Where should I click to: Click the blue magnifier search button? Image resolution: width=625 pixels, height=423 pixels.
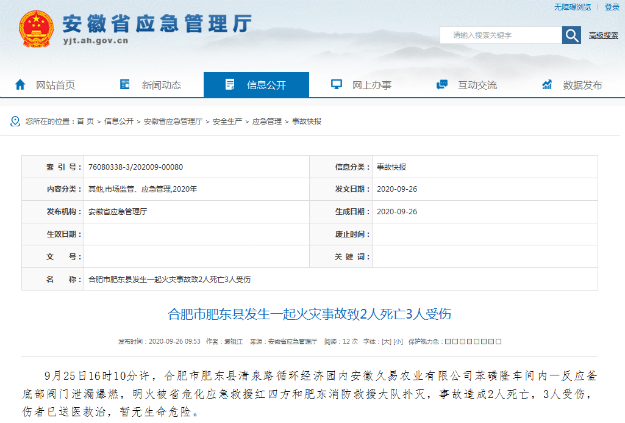pos(571,35)
